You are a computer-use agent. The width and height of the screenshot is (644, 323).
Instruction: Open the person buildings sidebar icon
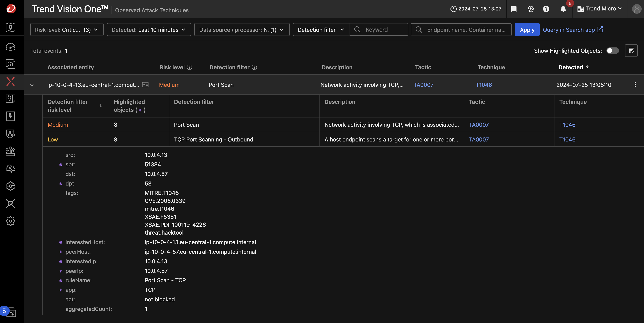(x=10, y=151)
